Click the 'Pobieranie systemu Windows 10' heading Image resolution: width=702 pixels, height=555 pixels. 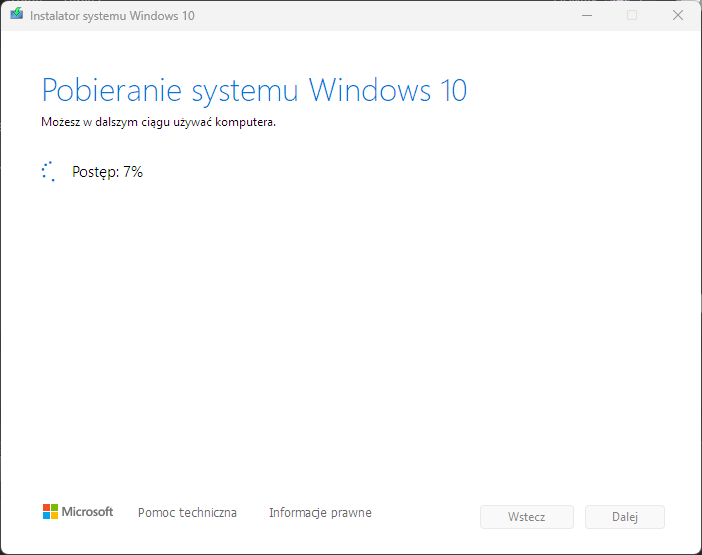coord(254,91)
